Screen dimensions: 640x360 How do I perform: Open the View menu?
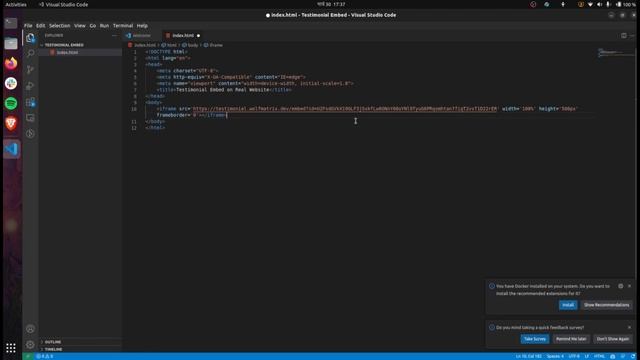click(x=80, y=26)
